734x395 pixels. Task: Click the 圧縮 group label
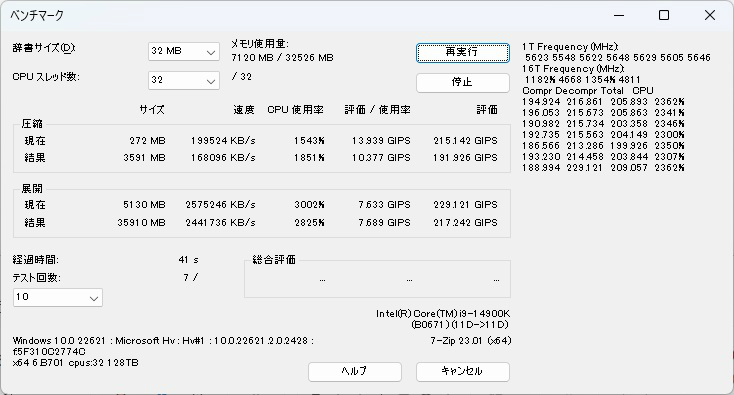(x=32, y=124)
